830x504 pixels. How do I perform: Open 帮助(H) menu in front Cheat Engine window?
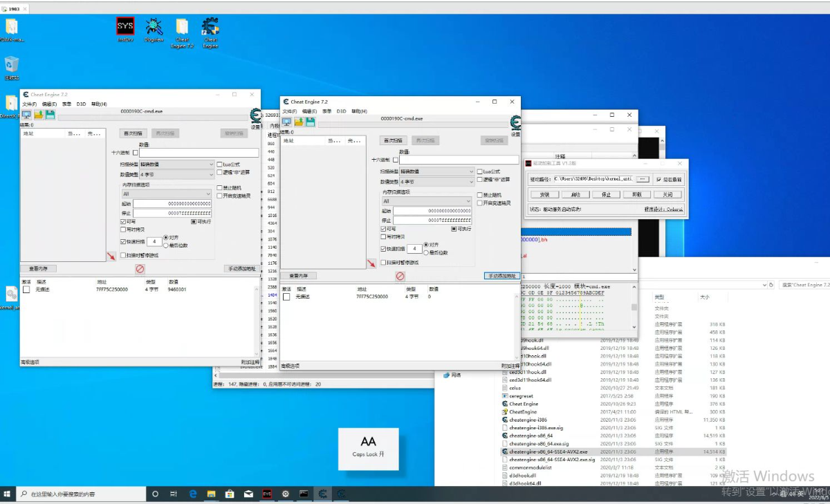coord(359,111)
